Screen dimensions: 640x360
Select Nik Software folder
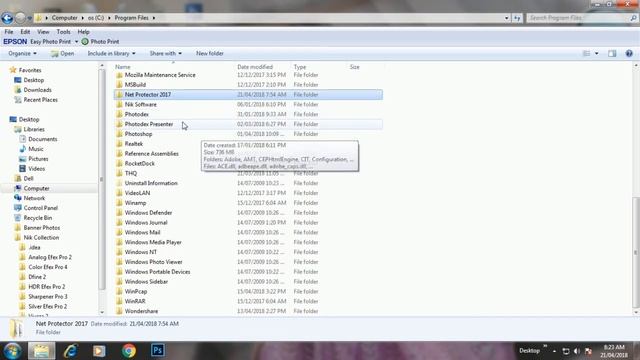(140, 104)
